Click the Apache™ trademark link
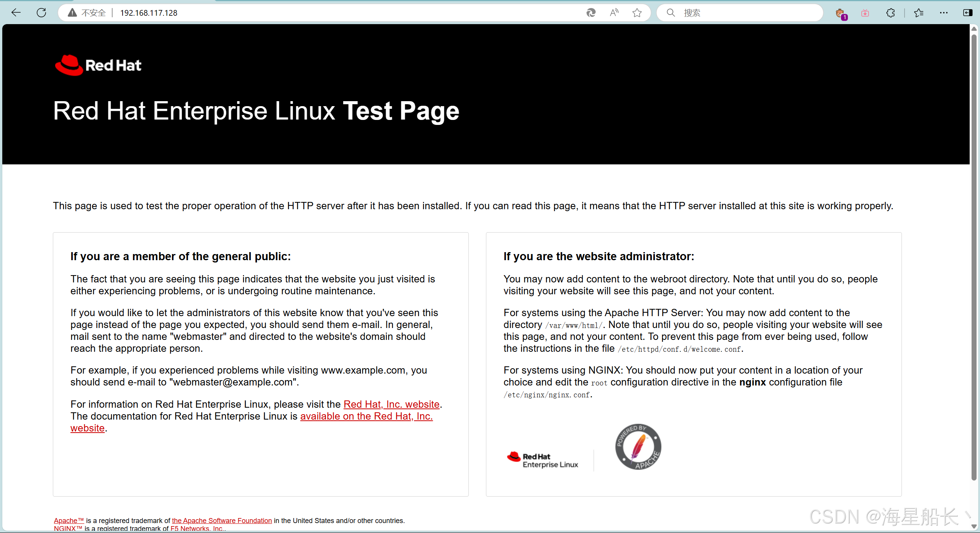Screen dimensions: 980x533 coord(69,520)
